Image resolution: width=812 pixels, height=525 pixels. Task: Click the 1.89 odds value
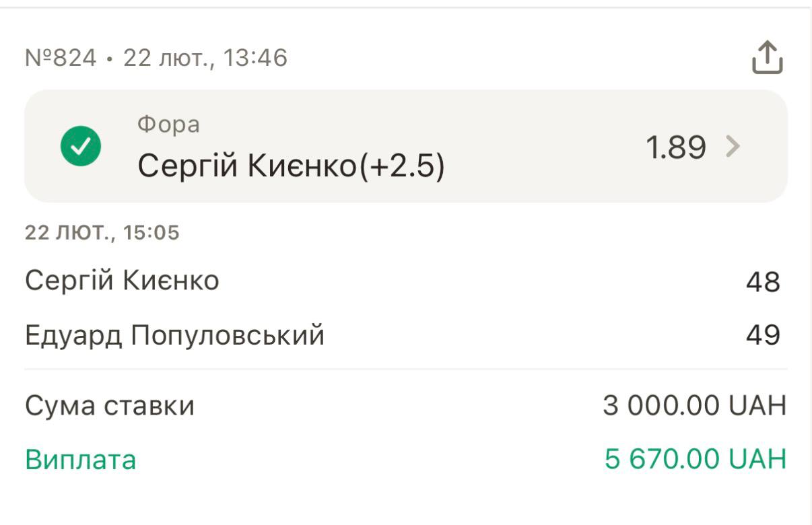[x=675, y=147]
